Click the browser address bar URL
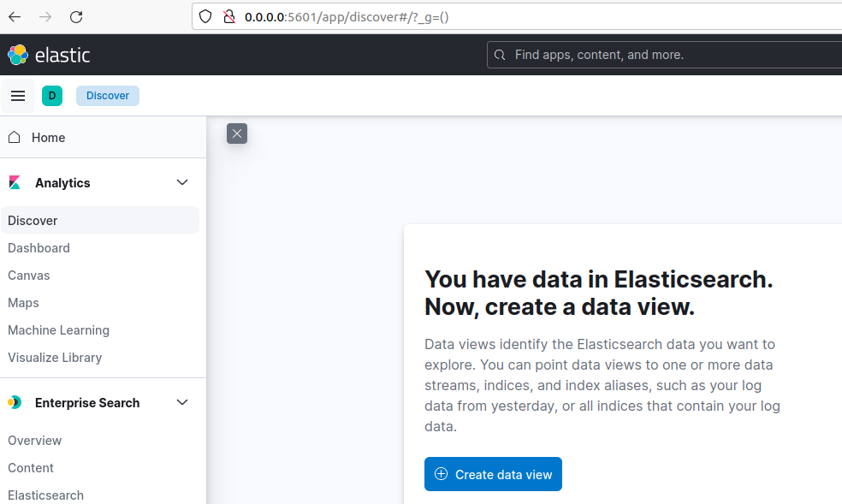Screen dimensions: 842x504 [347, 16]
